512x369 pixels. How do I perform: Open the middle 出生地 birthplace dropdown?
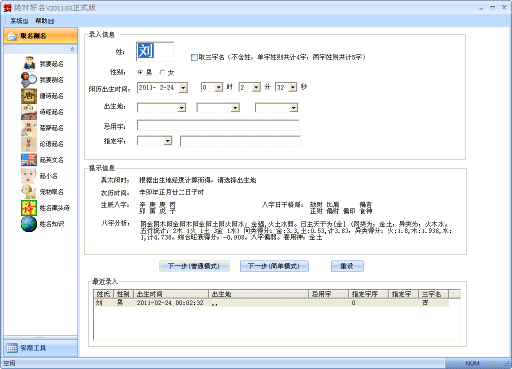(235, 108)
